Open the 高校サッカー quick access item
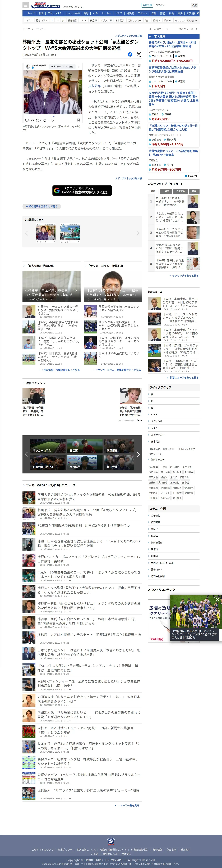The height and width of the screenshot is (868, 222). (173, 435)
